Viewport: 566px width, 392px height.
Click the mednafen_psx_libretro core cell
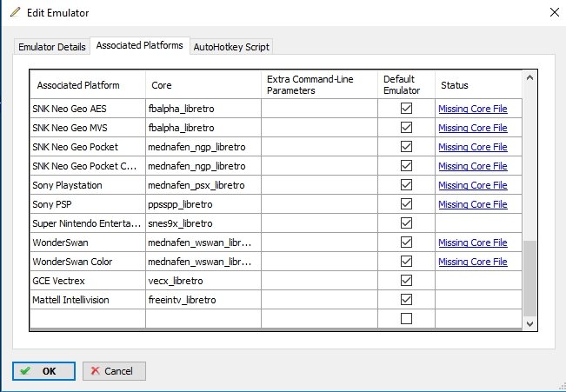click(x=203, y=185)
